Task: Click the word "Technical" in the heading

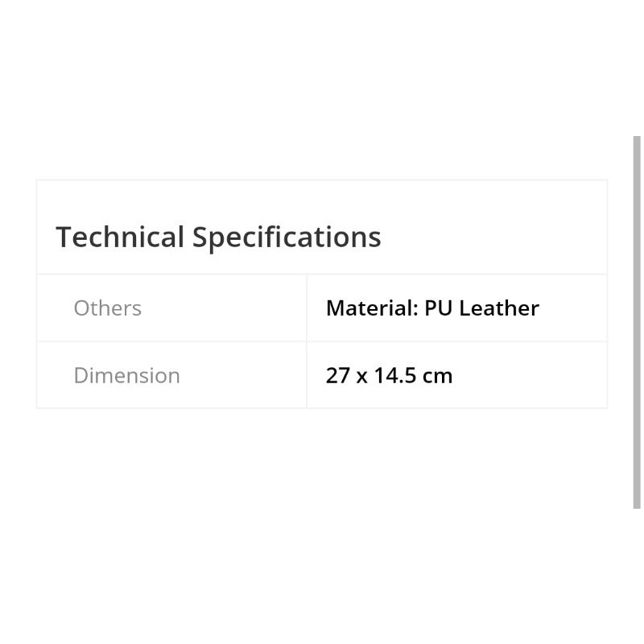Action: pyautogui.click(x=120, y=237)
